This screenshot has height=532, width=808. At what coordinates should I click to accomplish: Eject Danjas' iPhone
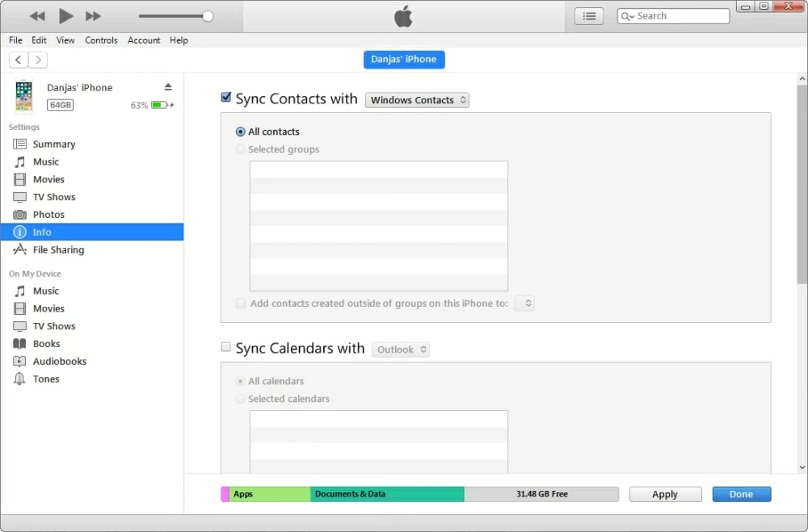168,87
